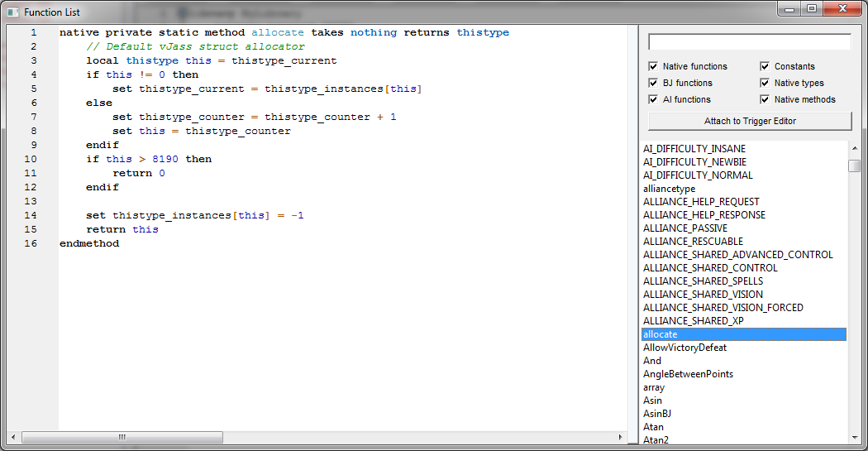Viewport: 868px width, 451px height.
Task: Click the Attach to Trigger Editor button
Action: tap(750, 121)
